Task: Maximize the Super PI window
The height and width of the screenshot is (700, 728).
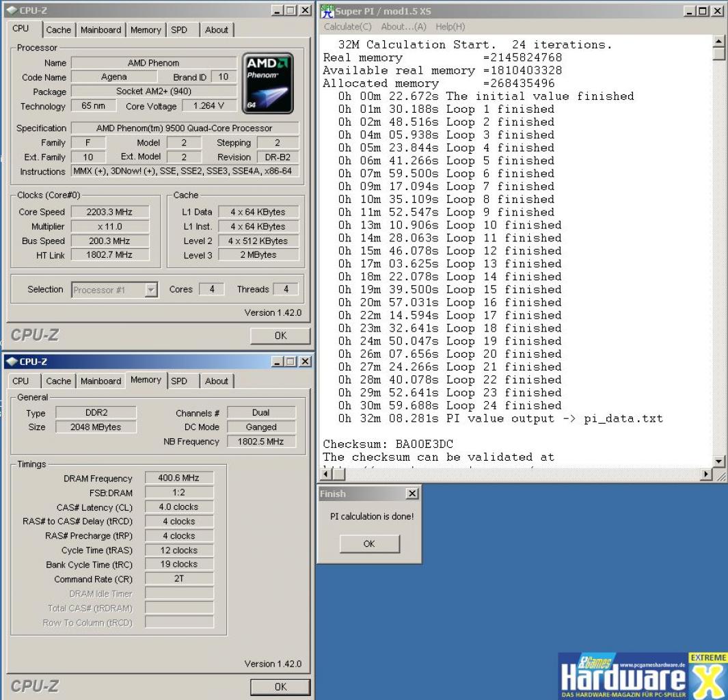Action: [x=703, y=11]
